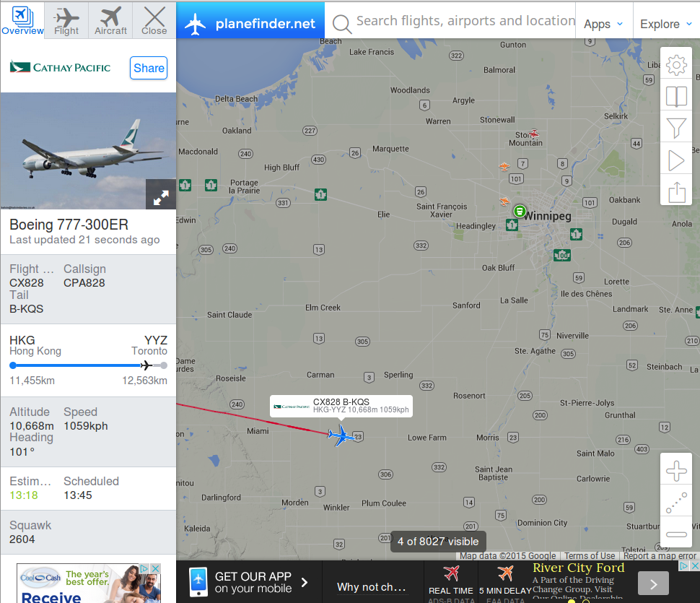Start playback with the play icon
Viewport: 700px width, 603px height.
676,161
